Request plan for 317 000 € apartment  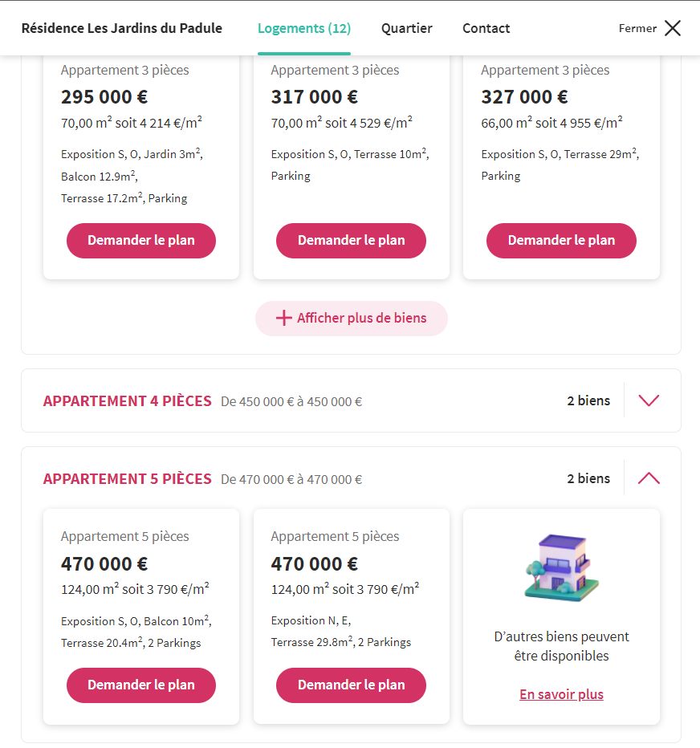pos(351,241)
